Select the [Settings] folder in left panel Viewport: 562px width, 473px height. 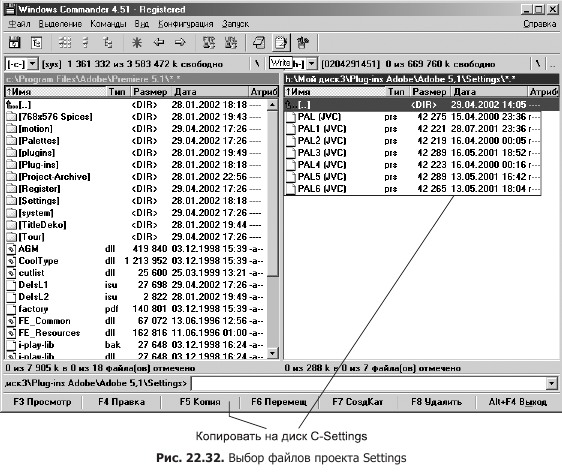[x=136, y=201]
